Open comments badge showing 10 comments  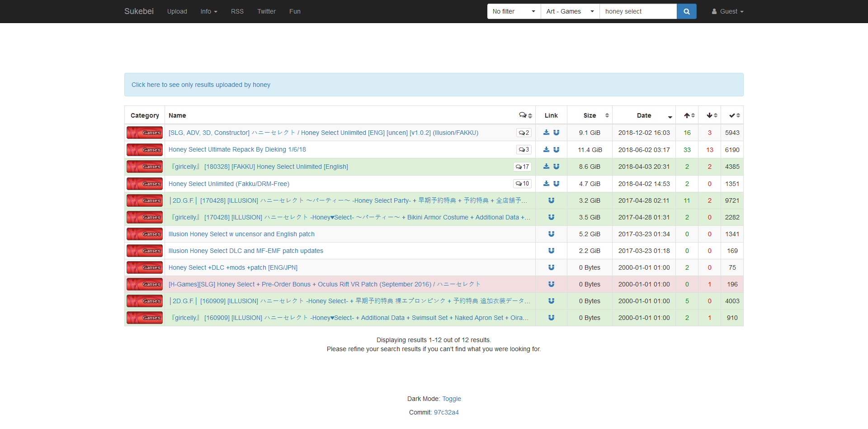click(522, 183)
